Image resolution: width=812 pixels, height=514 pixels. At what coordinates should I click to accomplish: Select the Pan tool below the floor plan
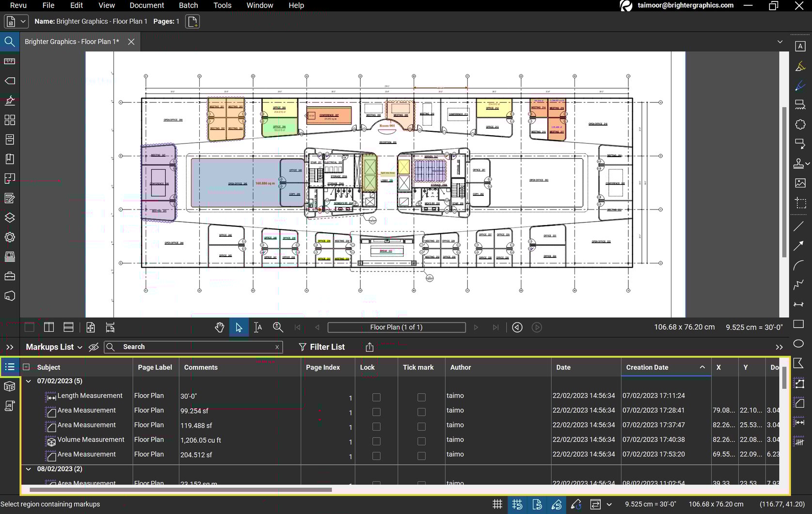220,327
